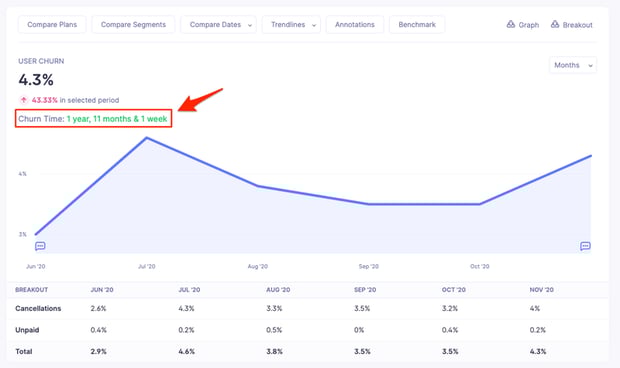Switch to Breakout view

571,25
